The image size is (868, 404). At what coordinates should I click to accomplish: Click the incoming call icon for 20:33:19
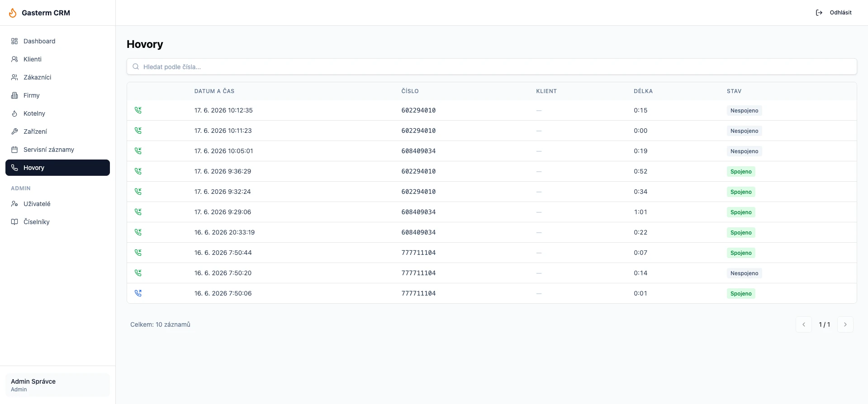pyautogui.click(x=138, y=232)
